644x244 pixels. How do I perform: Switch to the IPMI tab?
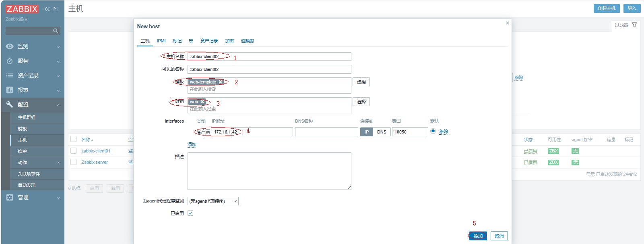161,41
